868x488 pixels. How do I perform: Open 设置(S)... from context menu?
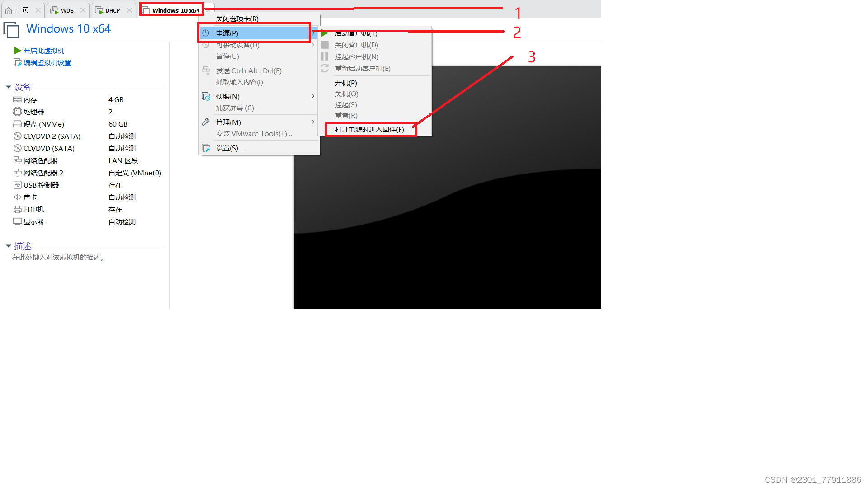click(230, 148)
